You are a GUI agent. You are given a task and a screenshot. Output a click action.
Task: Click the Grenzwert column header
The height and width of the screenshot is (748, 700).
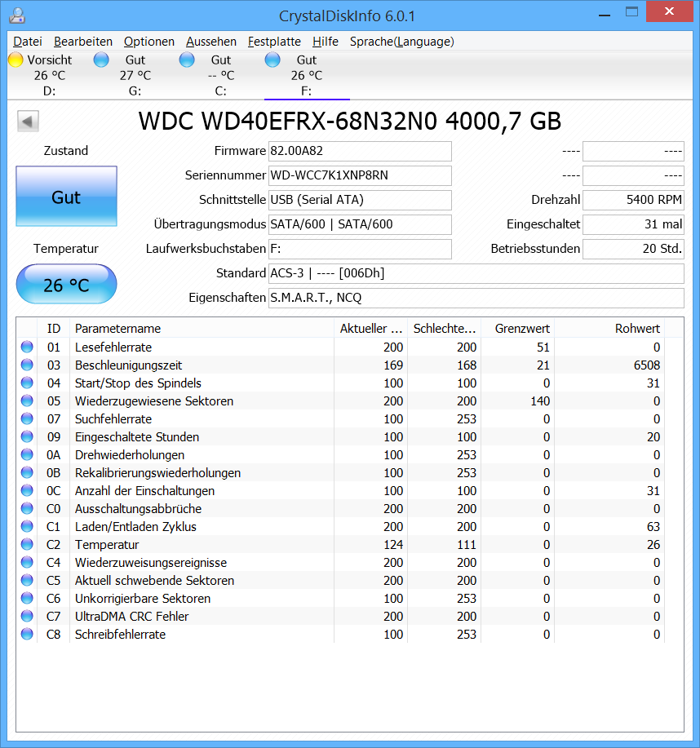tap(518, 328)
